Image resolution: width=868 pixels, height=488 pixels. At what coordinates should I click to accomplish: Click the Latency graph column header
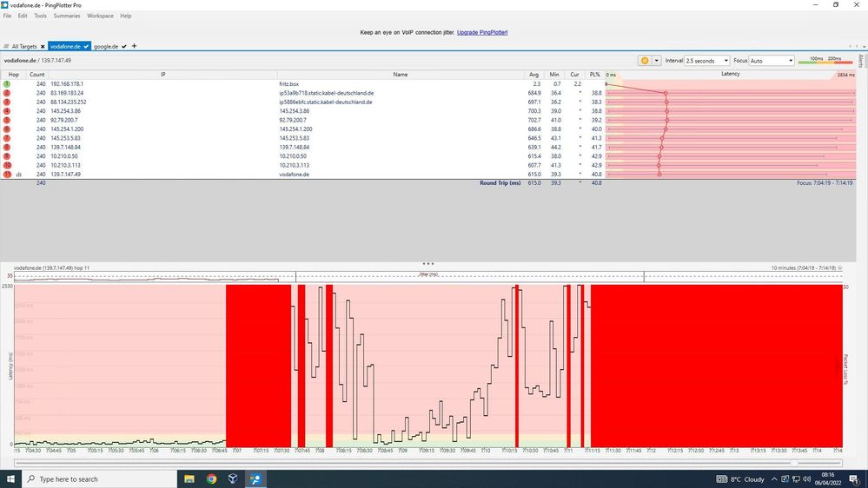click(x=730, y=74)
